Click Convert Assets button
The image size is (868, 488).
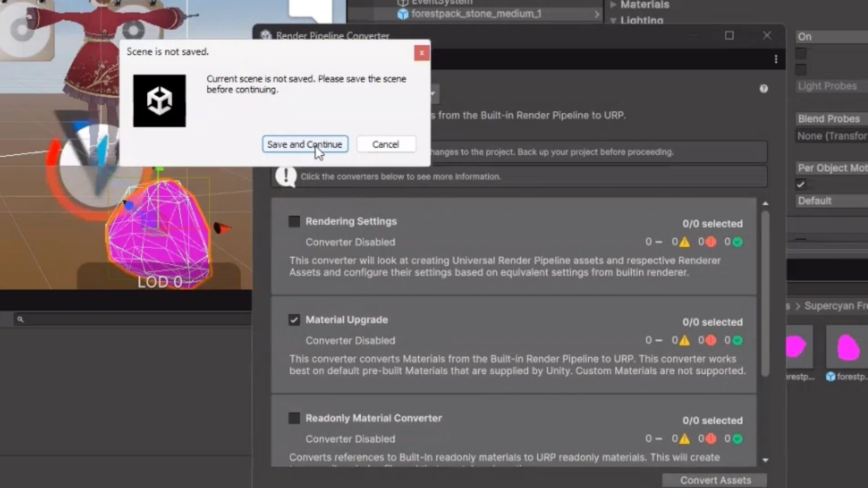pyautogui.click(x=715, y=480)
